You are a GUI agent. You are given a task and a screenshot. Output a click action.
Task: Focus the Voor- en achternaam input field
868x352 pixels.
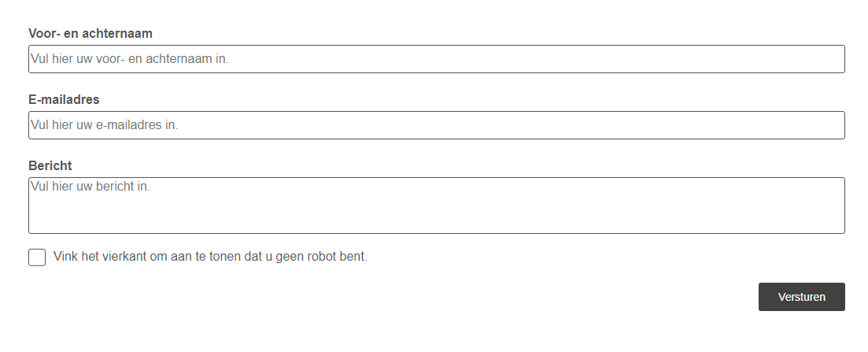click(436, 59)
